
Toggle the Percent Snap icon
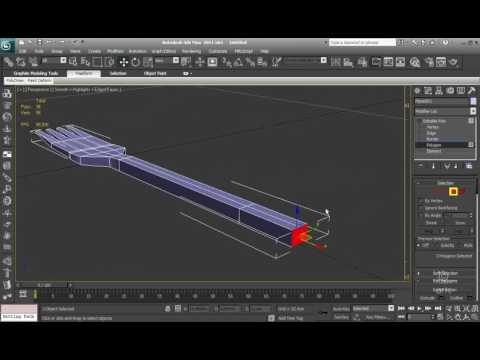pos(250,62)
